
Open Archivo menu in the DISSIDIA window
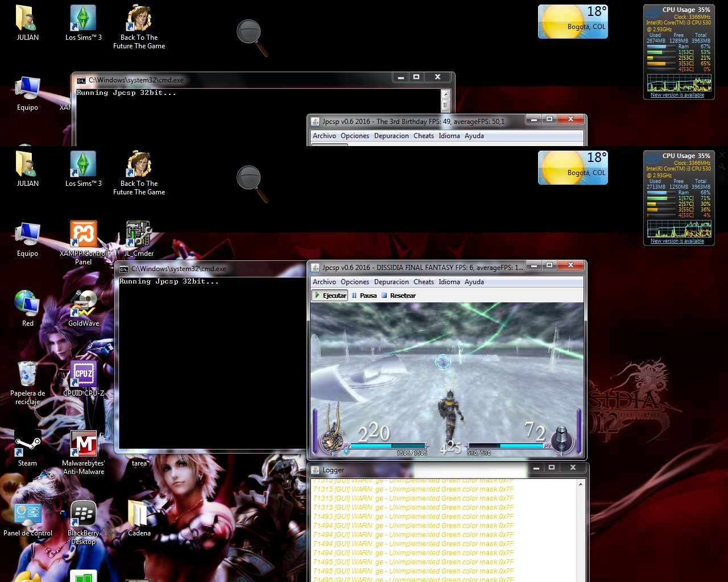click(x=324, y=282)
